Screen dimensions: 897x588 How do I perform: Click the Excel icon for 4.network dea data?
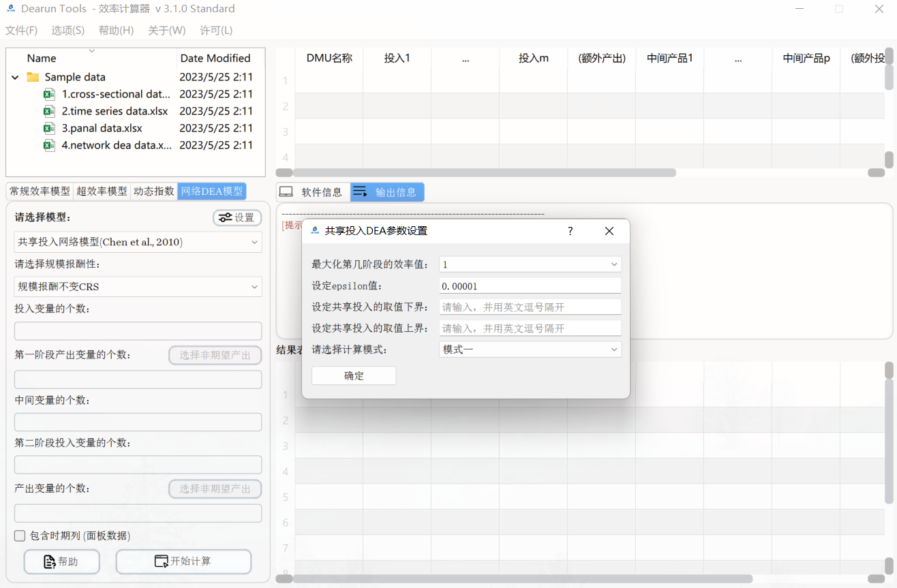tap(48, 145)
